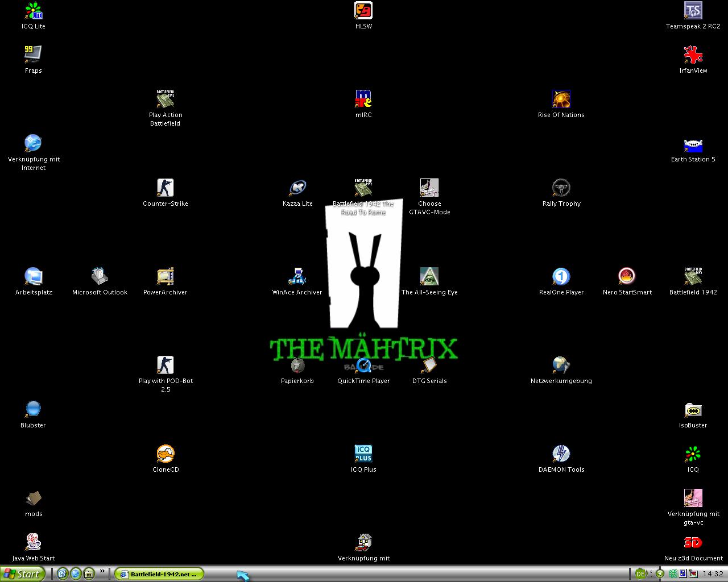Launch QuickTime Player from the desktop
728x582 pixels.
tap(363, 370)
